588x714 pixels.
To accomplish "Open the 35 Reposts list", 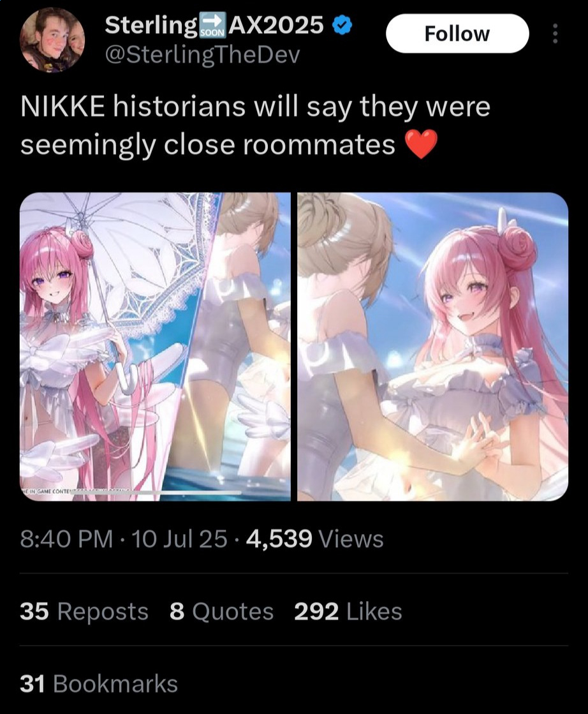I will tap(84, 611).
